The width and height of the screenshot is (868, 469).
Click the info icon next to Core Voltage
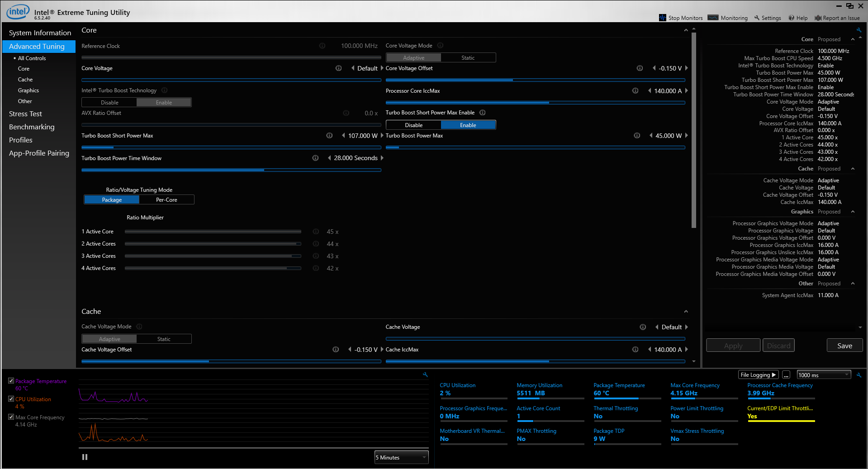click(x=338, y=68)
